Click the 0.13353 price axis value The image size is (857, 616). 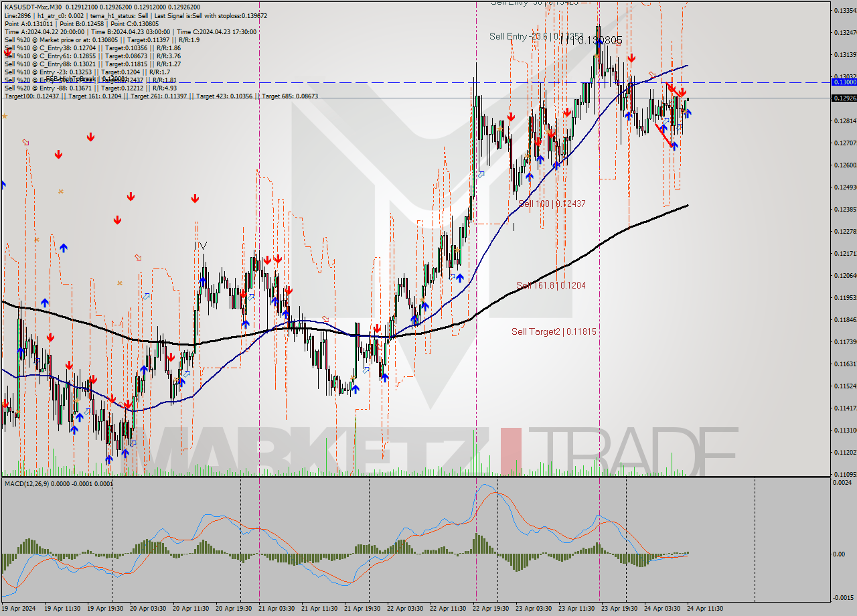[844, 10]
